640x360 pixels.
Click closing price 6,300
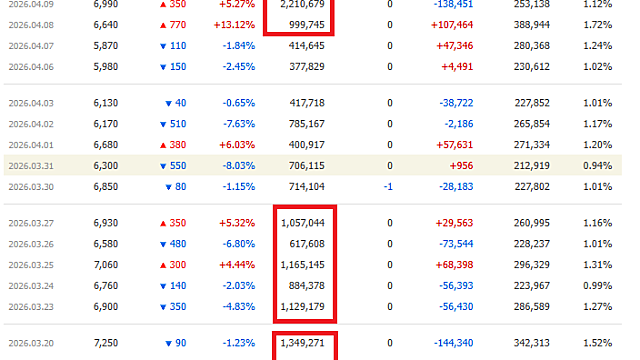106,166
